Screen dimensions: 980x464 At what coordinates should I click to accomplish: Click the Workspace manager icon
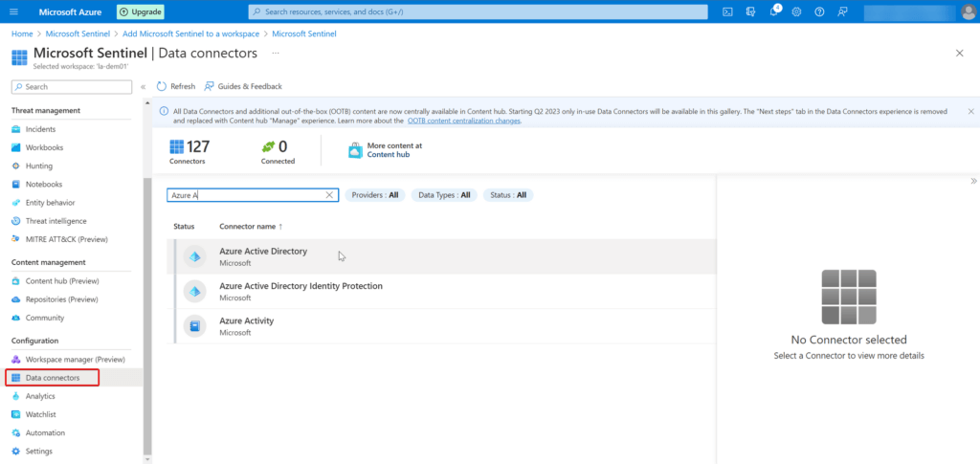[16, 360]
